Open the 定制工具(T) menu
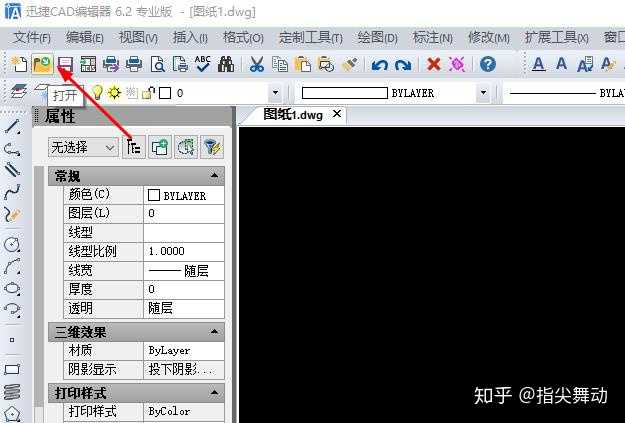 tap(311, 38)
